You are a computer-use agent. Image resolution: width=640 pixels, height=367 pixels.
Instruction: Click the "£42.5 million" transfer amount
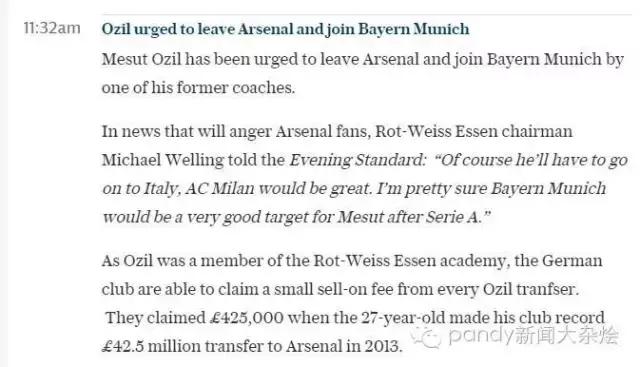pyautogui.click(x=151, y=346)
